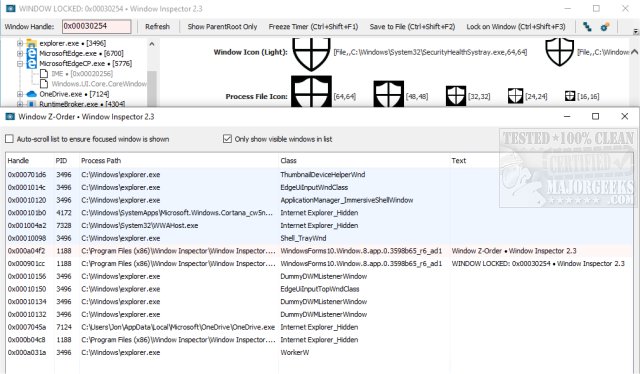The width and height of the screenshot is (640, 374).
Task: Click the RuntimeBroker.exe icon in tree
Action: (31, 104)
